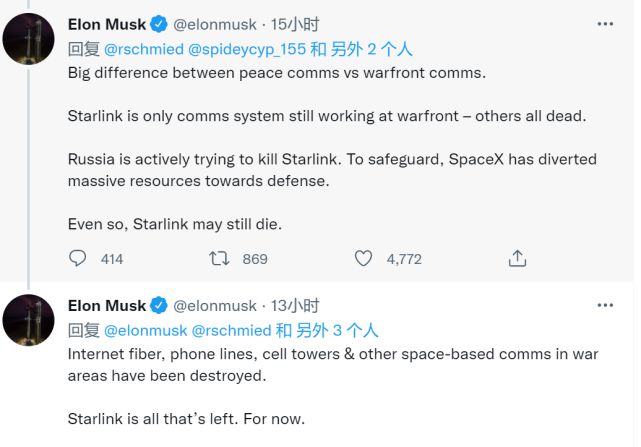Screen dimensions: 641x447
Task: Open more options on first tweet
Action: pyautogui.click(x=605, y=24)
